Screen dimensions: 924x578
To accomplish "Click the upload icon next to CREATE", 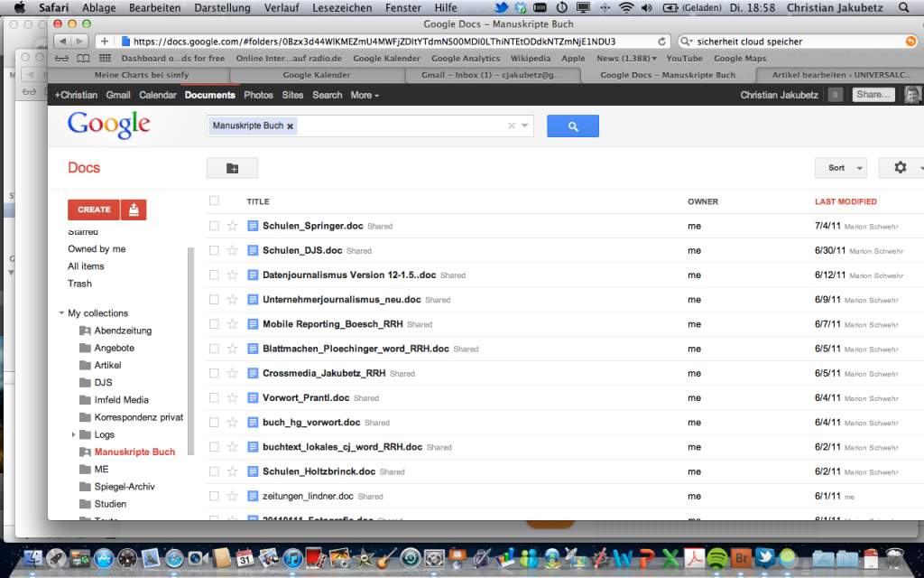I will tap(134, 210).
